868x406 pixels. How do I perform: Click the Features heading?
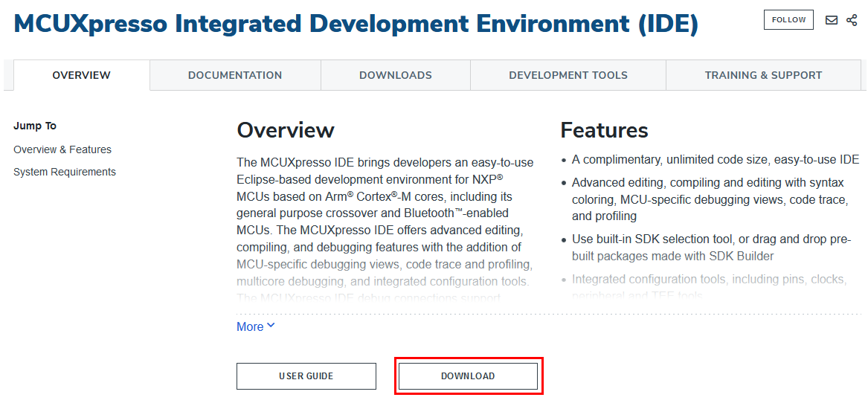[604, 131]
